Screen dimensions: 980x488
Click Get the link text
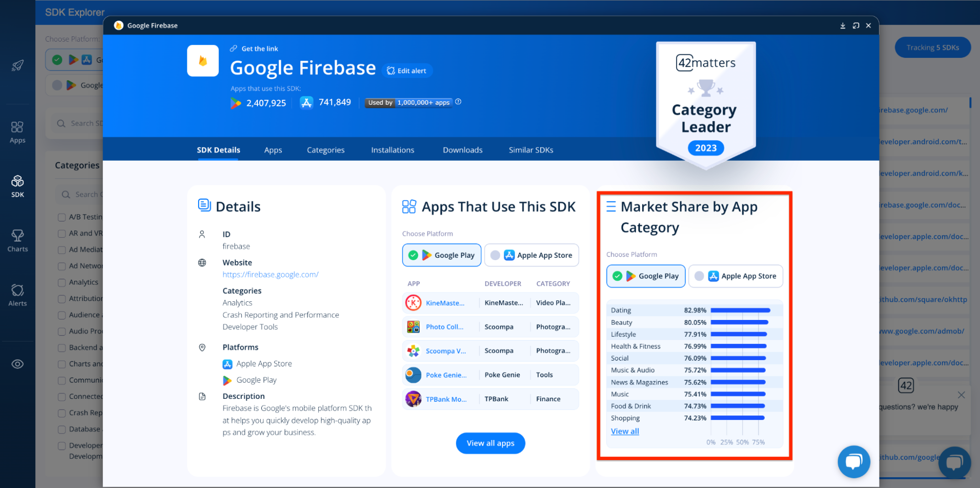pyautogui.click(x=260, y=49)
